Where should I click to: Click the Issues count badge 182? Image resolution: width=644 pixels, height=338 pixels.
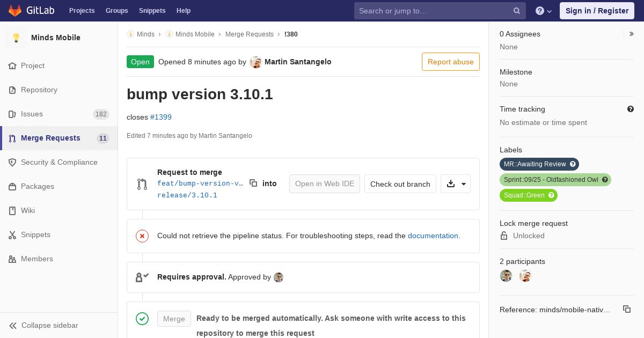click(101, 114)
